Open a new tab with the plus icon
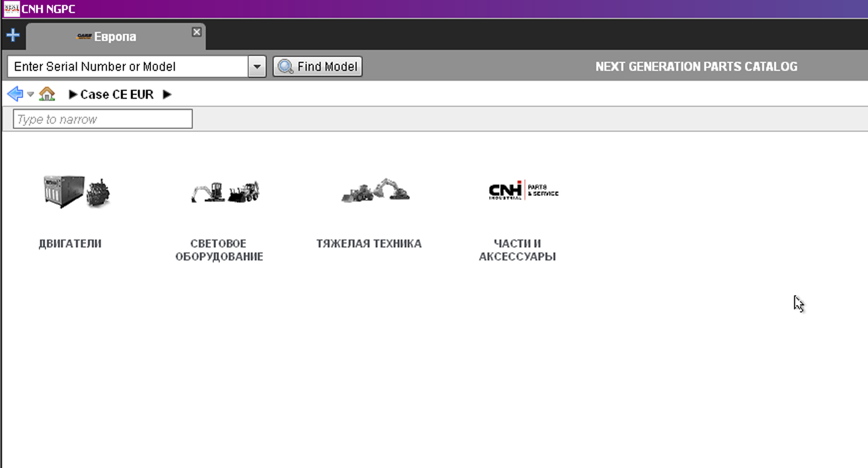The width and height of the screenshot is (868, 468). pyautogui.click(x=13, y=35)
